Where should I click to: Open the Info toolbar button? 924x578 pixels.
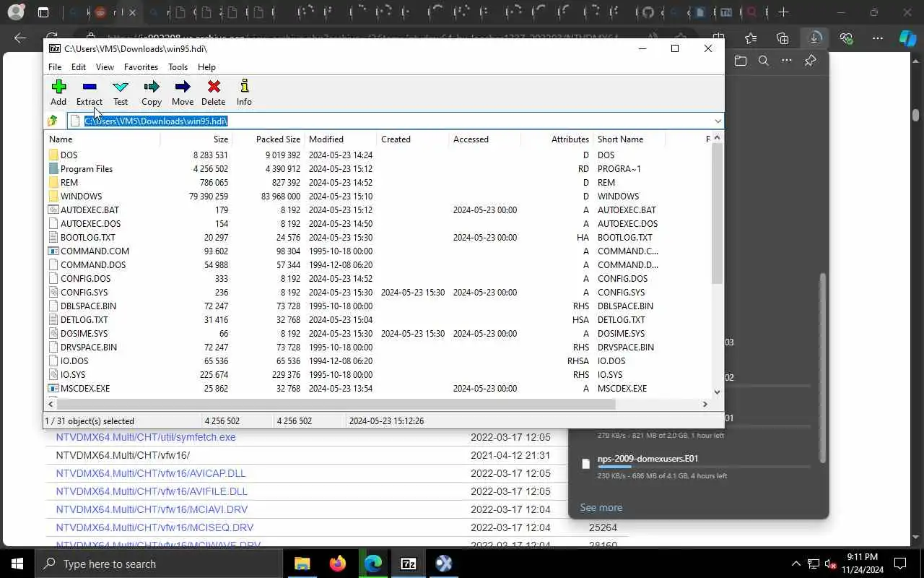pyautogui.click(x=244, y=87)
